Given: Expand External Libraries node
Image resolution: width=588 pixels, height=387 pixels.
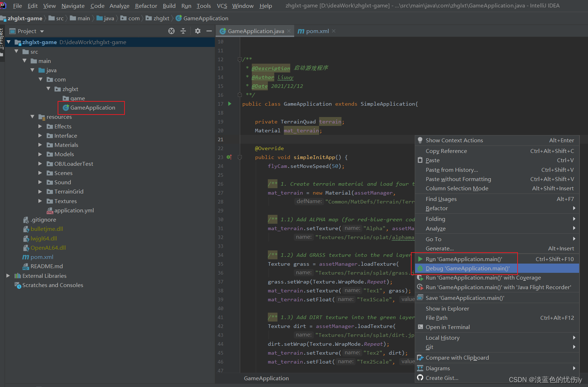Looking at the screenshot, I should (x=8, y=276).
